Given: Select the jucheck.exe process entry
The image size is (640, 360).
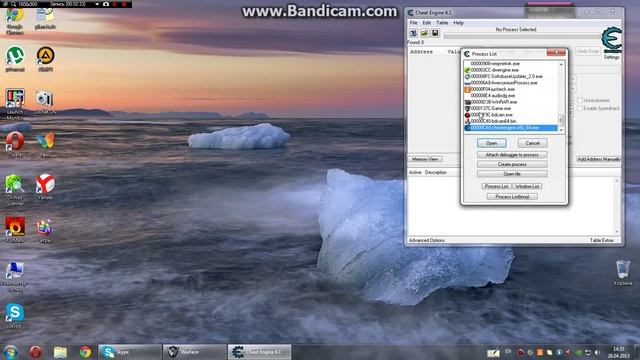Looking at the screenshot, I should click(512, 89).
